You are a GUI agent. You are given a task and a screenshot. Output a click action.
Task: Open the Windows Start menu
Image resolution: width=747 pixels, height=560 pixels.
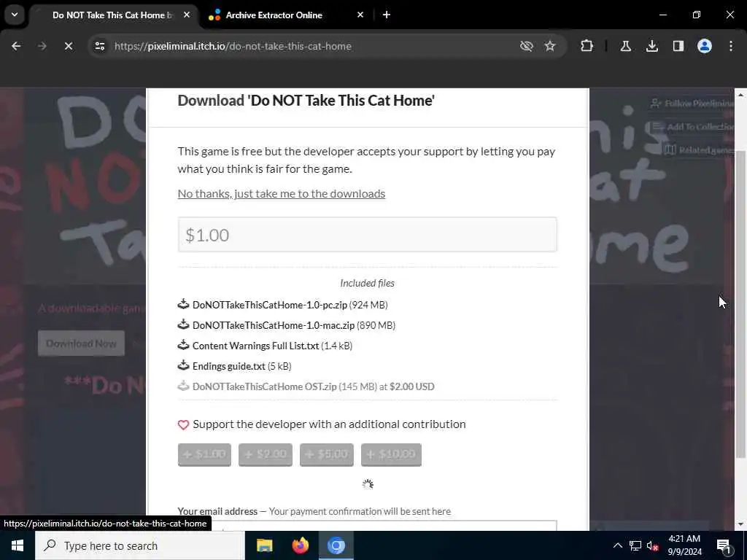[18, 545]
